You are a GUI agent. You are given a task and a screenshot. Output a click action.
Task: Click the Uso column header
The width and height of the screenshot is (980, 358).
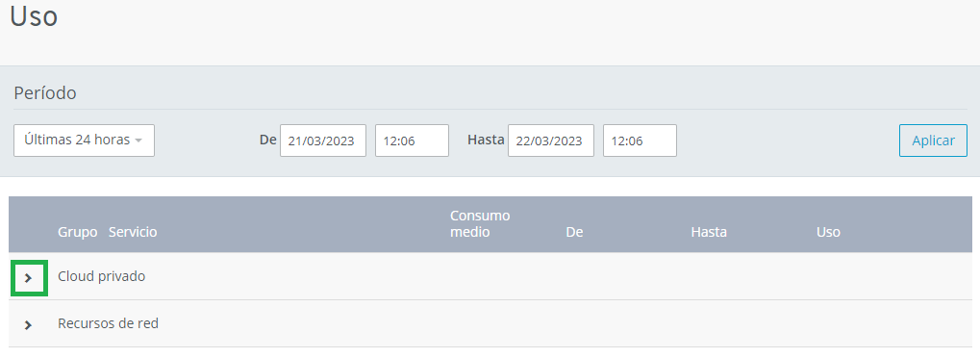[828, 232]
